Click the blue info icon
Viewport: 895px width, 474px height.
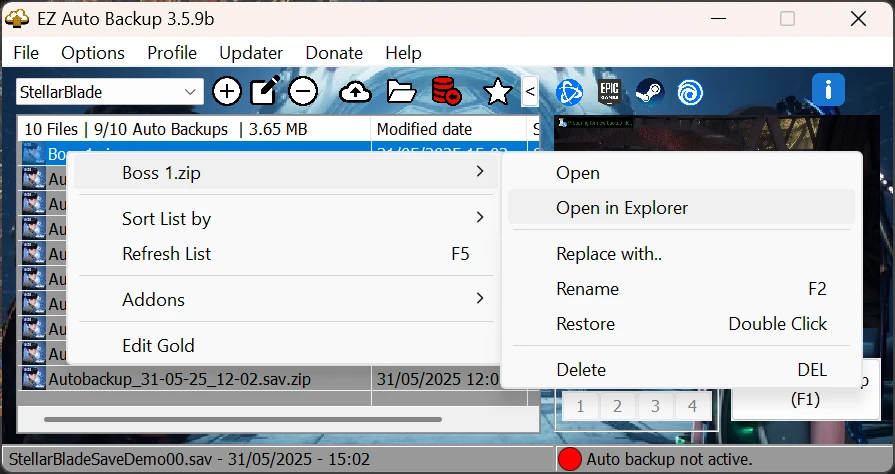click(x=828, y=90)
